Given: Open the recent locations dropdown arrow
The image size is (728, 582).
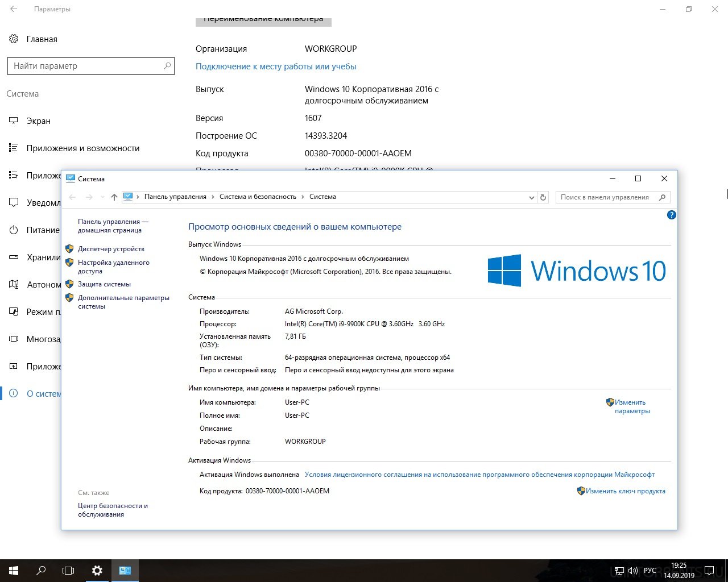Looking at the screenshot, I should pos(102,197).
